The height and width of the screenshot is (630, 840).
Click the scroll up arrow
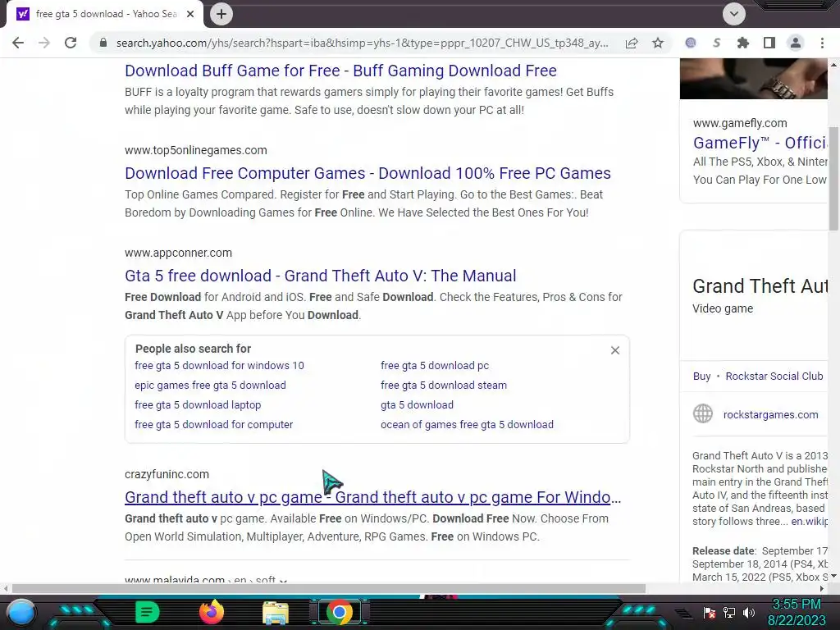coord(833,64)
